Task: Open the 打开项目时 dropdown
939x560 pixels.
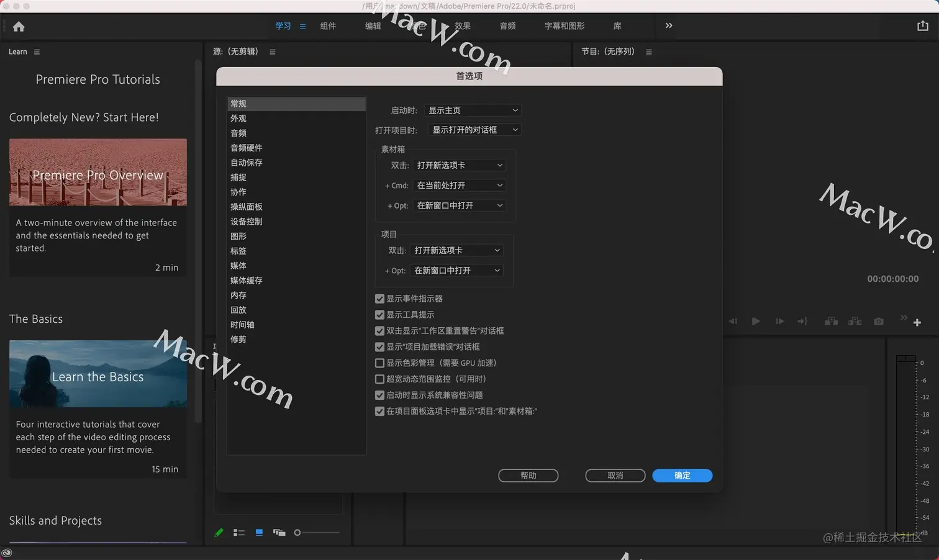Action: pyautogui.click(x=474, y=130)
